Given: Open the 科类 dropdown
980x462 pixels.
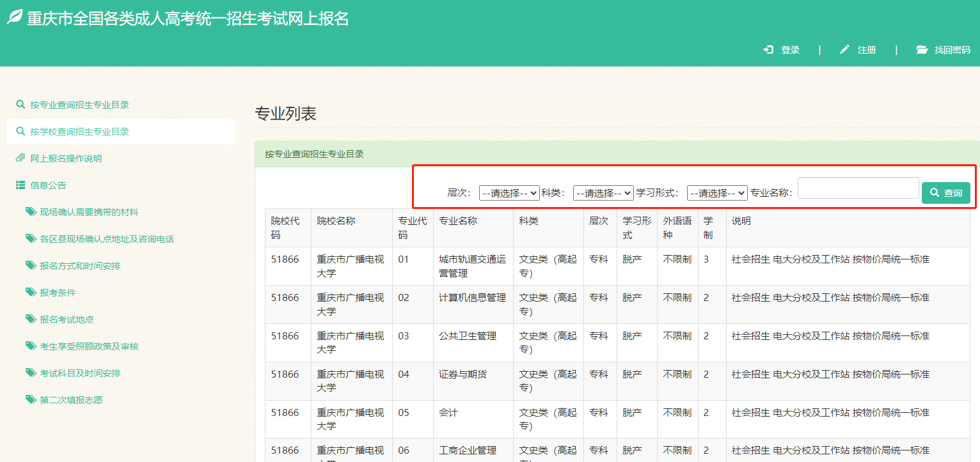Looking at the screenshot, I should pyautogui.click(x=603, y=192).
